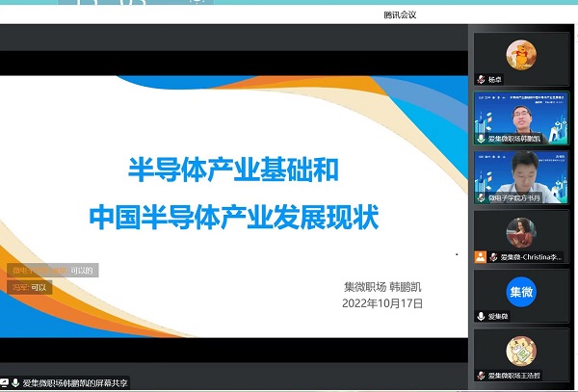Select 杨卓's participant avatar
Viewport: 578px width, 392px height.
coord(520,52)
